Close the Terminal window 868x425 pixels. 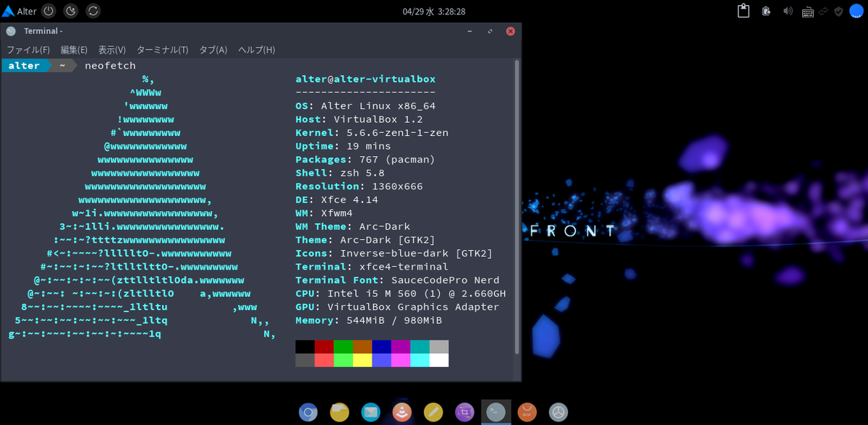pyautogui.click(x=511, y=31)
